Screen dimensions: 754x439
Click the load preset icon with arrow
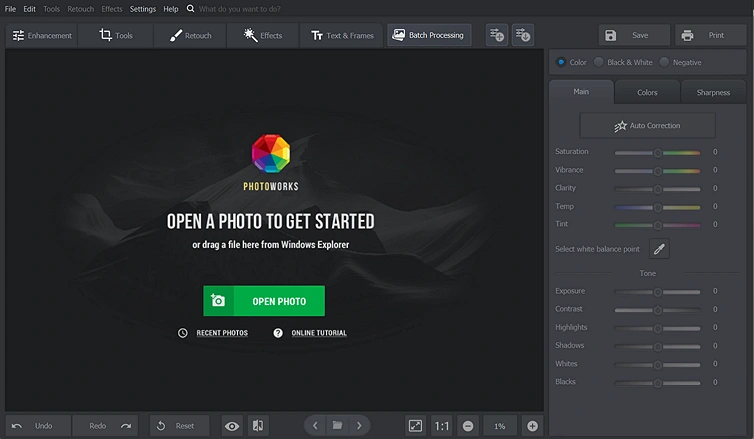point(523,35)
